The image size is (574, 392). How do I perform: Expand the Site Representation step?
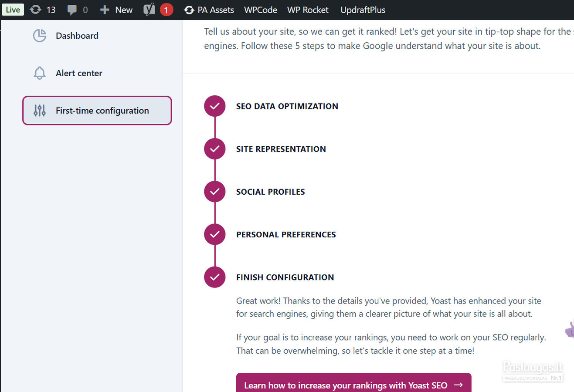pos(281,149)
